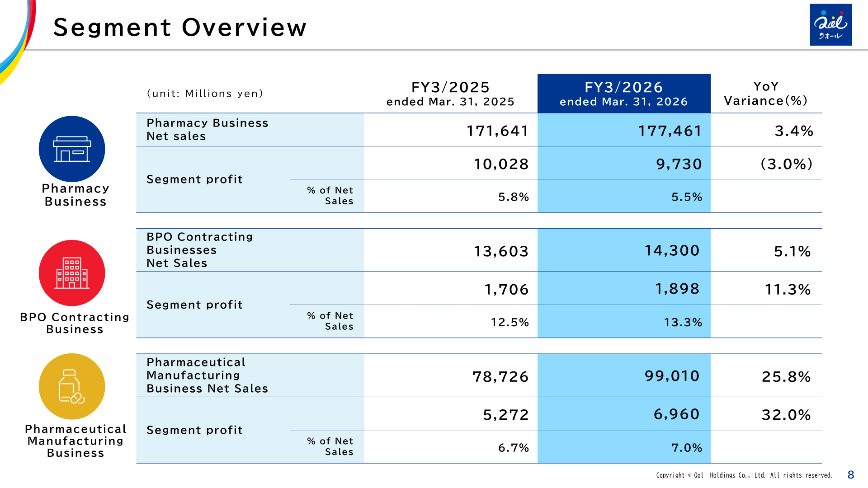Click the (3.0%) variance cell

[787, 164]
